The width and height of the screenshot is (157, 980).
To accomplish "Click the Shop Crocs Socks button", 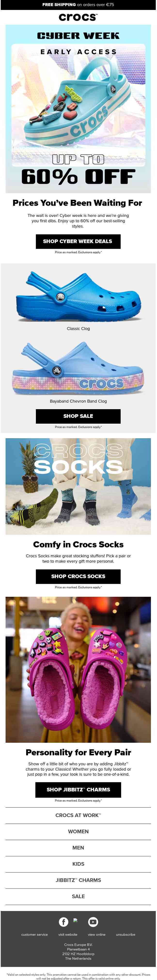I will (78, 576).
